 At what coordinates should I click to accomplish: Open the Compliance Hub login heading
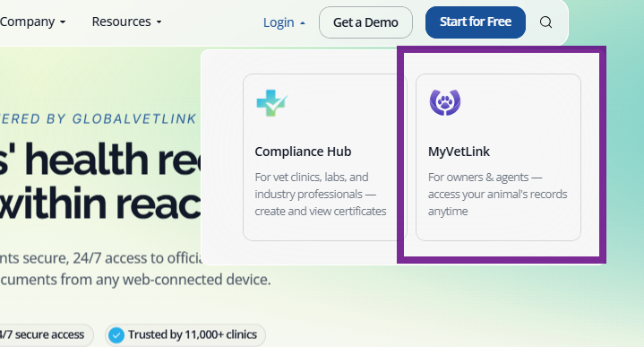click(303, 152)
